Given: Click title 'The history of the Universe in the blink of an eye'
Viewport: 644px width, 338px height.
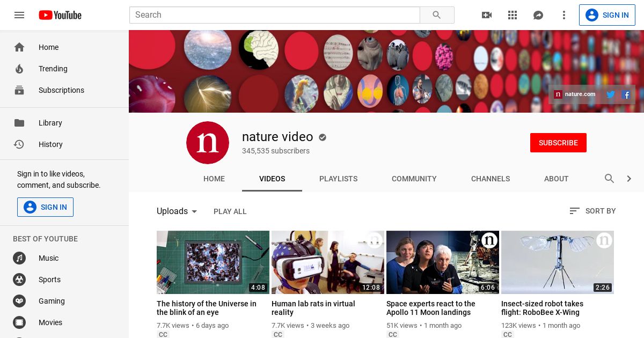Looking at the screenshot, I should 207,308.
